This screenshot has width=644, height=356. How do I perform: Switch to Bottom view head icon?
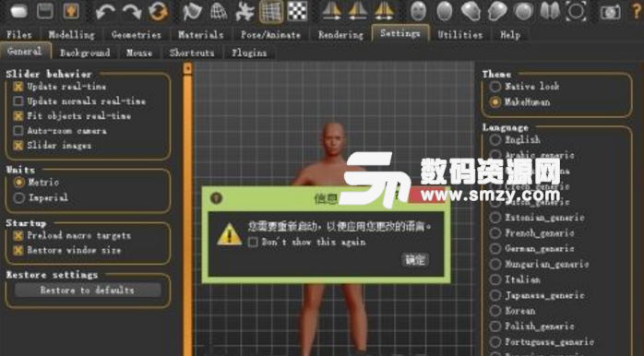click(550, 11)
